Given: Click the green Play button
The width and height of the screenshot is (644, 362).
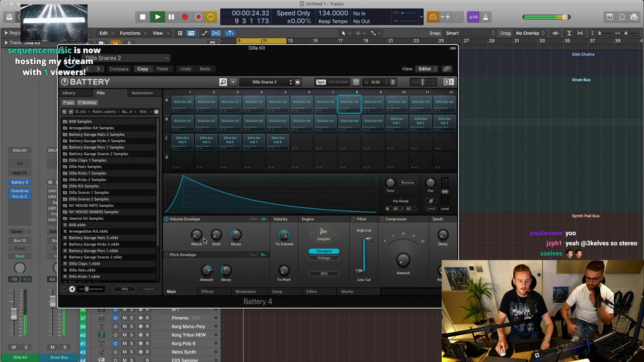Looking at the screenshot, I should [157, 17].
